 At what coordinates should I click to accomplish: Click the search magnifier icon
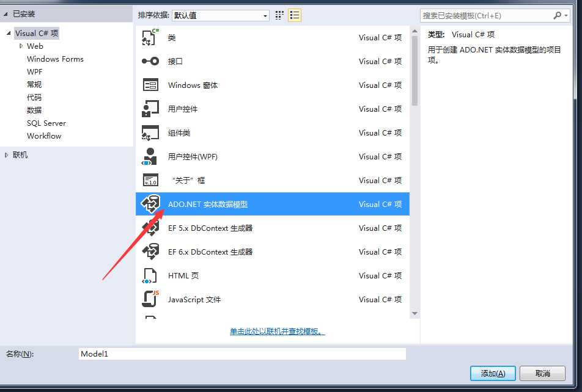coord(557,16)
